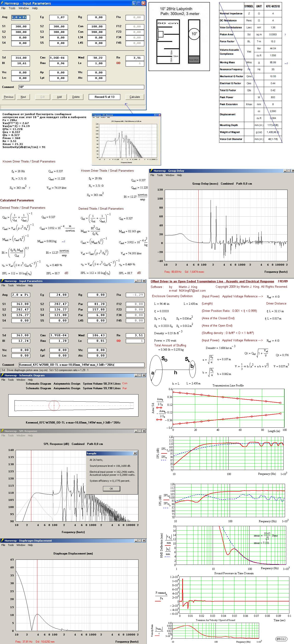Click the Rms field showing 0,96
The width and height of the screenshot is (294, 644).
click(x=59, y=63)
